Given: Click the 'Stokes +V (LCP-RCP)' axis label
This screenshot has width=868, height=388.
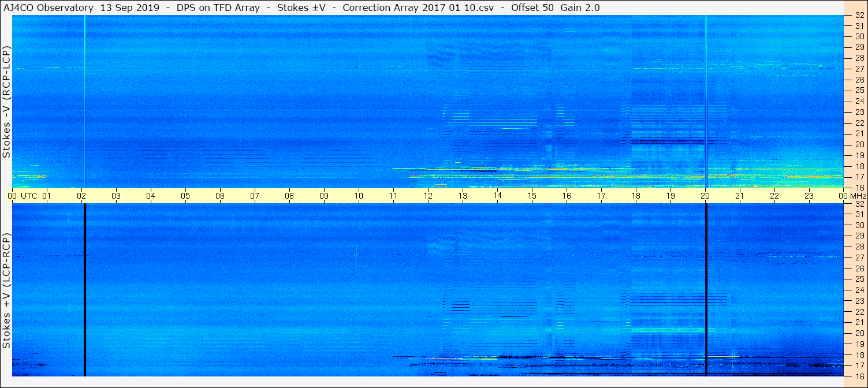Looking at the screenshot, I should [x=7, y=291].
